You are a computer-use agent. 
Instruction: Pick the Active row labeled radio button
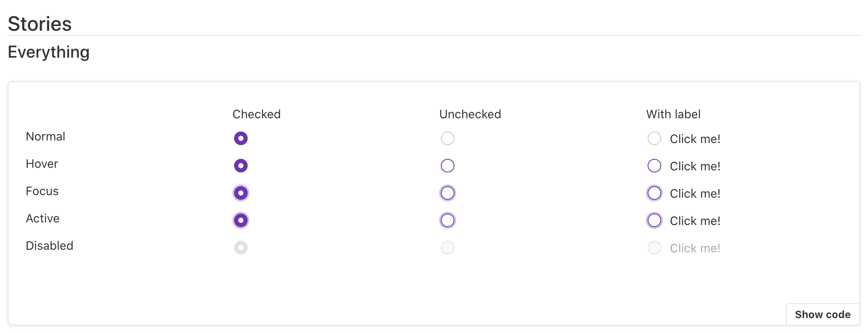(654, 220)
